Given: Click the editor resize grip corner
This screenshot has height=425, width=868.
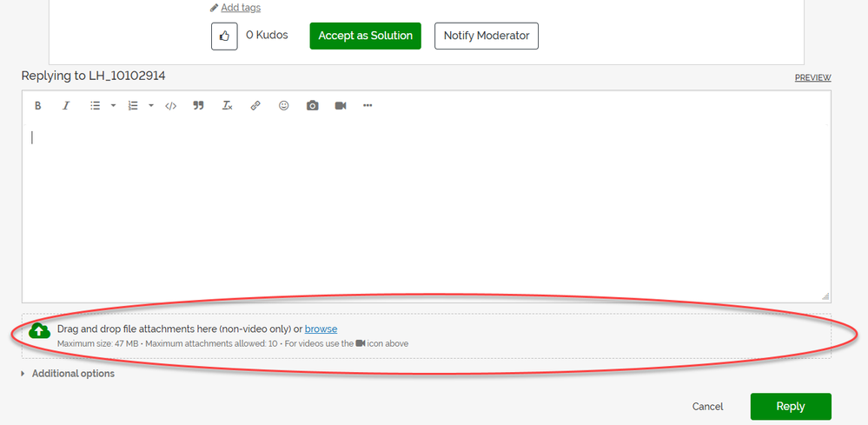Looking at the screenshot, I should (x=825, y=296).
